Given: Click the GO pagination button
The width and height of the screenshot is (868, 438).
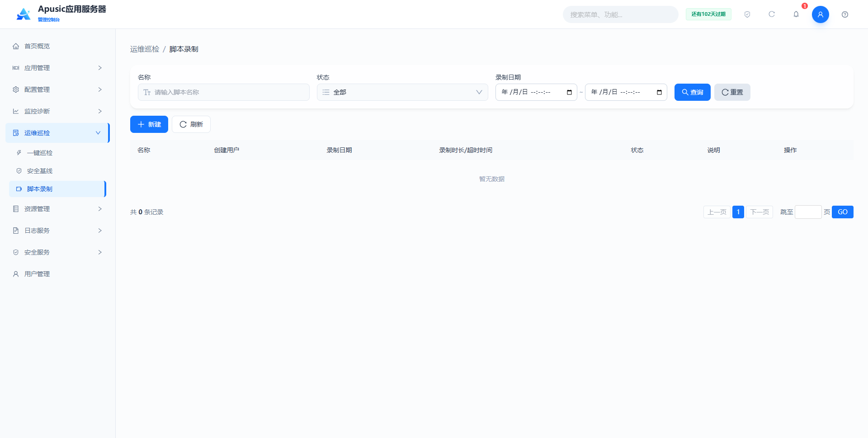Looking at the screenshot, I should (843, 212).
